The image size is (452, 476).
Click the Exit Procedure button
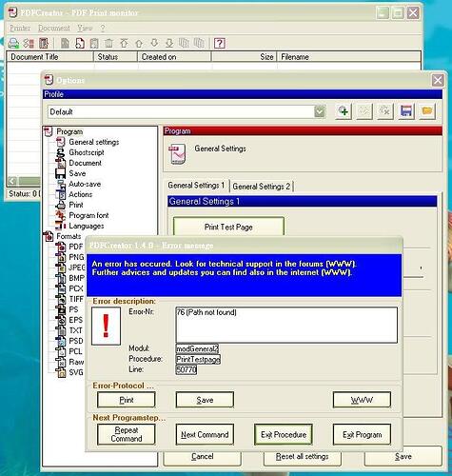[x=284, y=434]
